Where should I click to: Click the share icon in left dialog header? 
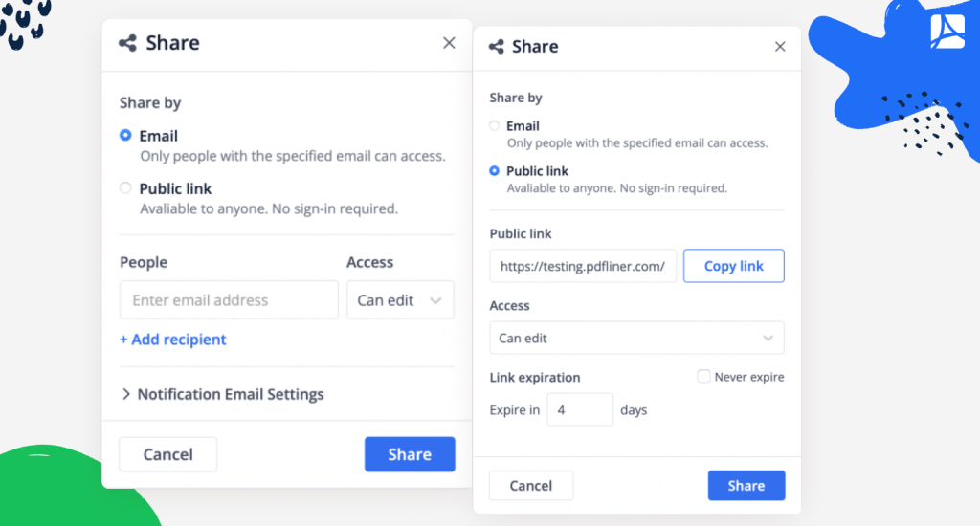127,43
